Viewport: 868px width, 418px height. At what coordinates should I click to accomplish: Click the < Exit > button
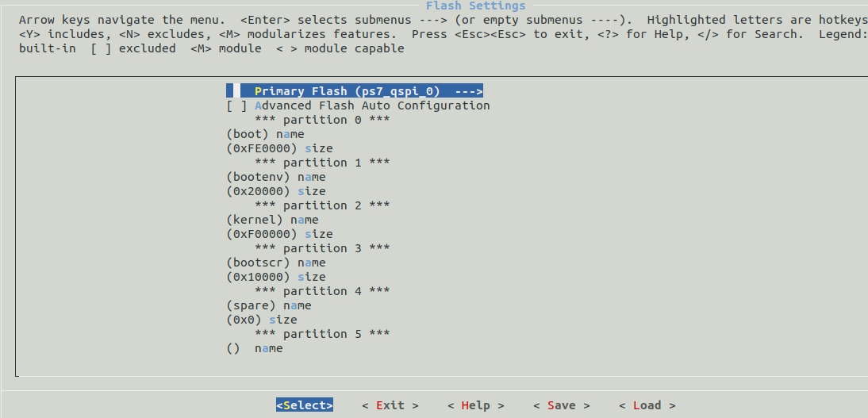[x=390, y=405]
